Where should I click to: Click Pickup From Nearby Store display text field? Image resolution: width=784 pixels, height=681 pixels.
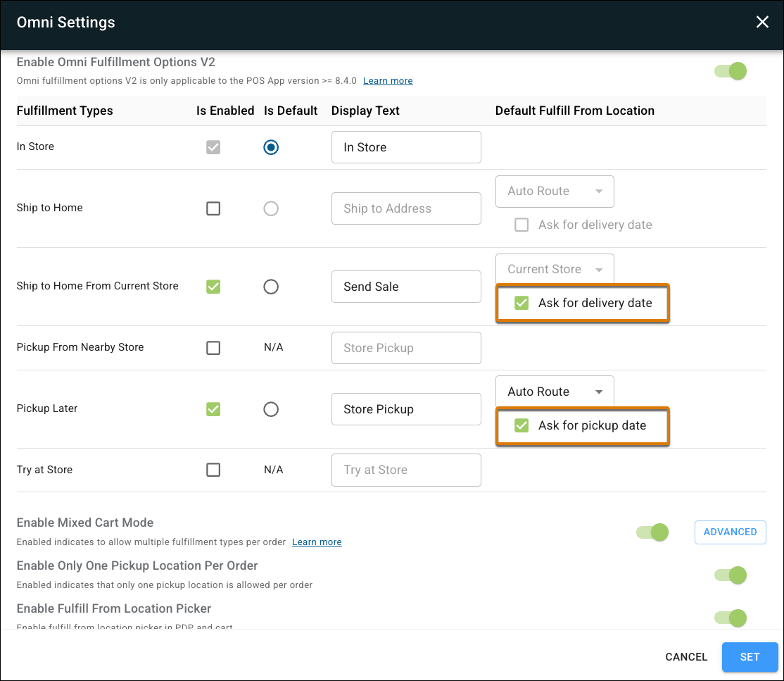[406, 348]
